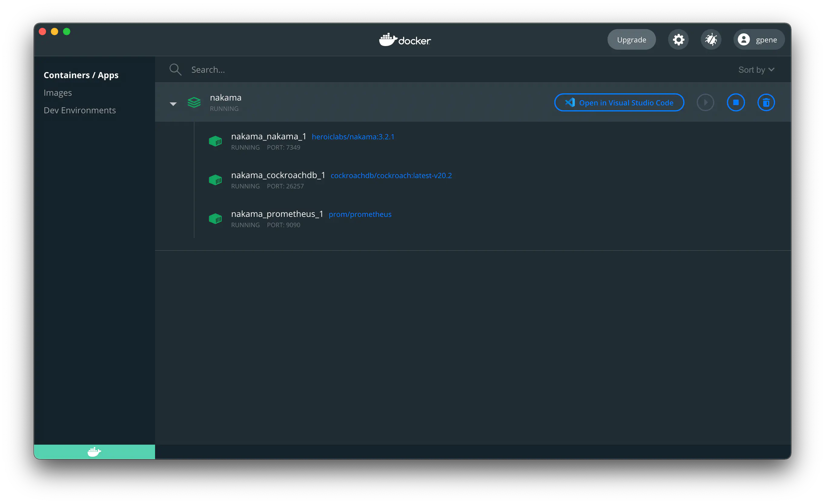This screenshot has height=504, width=825.
Task: Open cockroachdb/cockroach:latest-v20.2 image link
Action: coord(391,175)
